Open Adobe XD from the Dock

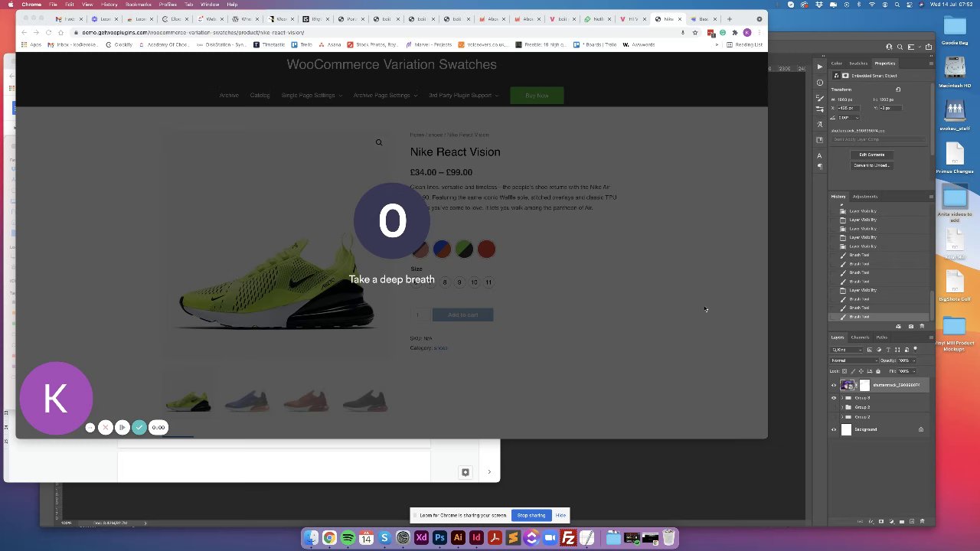(422, 539)
